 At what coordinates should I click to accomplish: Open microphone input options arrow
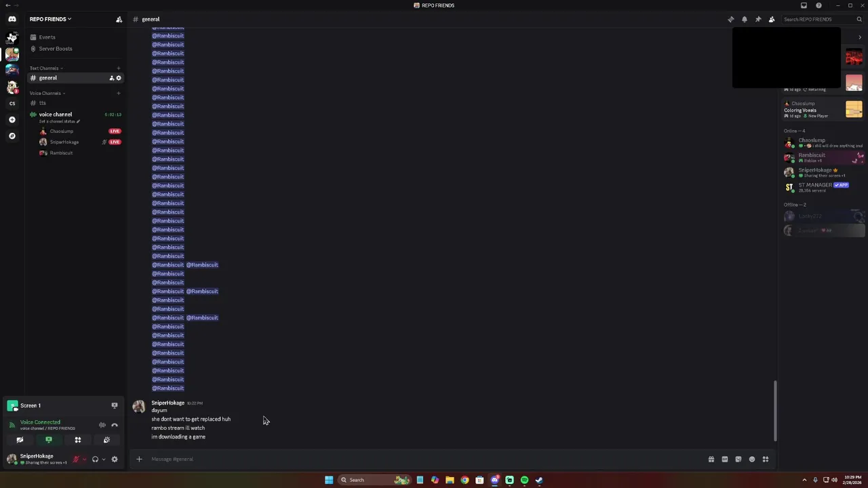coord(84,460)
